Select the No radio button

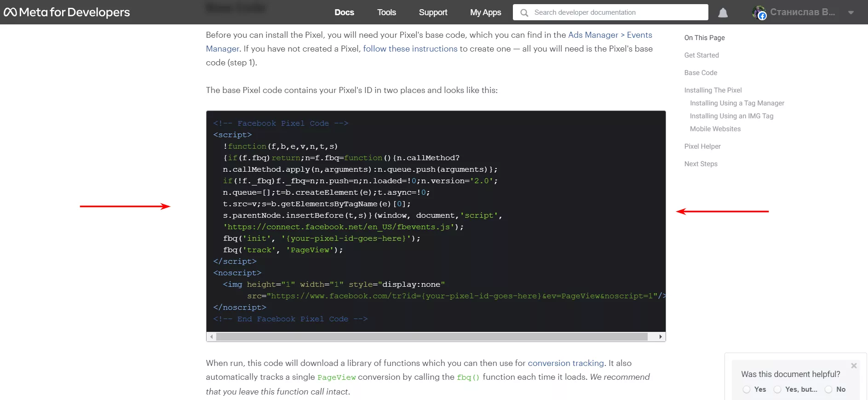(828, 389)
